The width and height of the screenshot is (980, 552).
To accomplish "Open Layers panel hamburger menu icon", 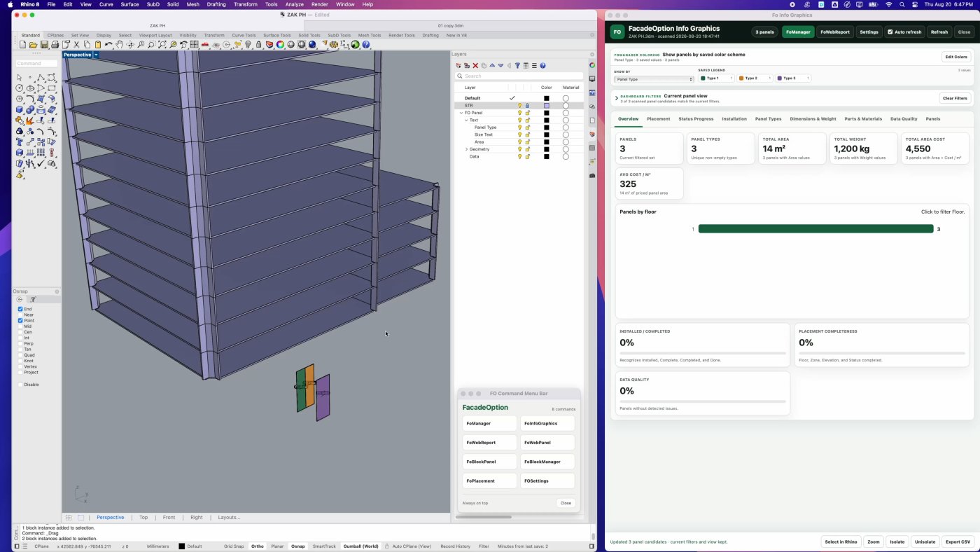I will click(534, 66).
